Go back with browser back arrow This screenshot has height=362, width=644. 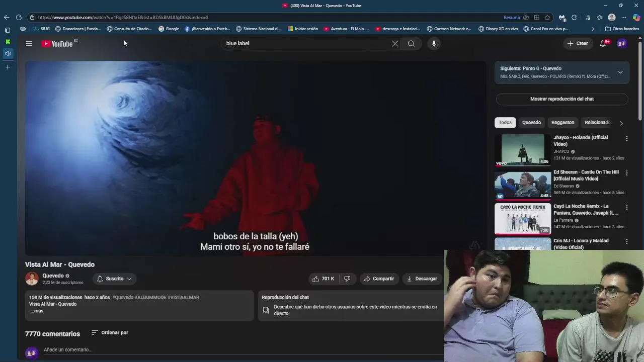(7, 17)
